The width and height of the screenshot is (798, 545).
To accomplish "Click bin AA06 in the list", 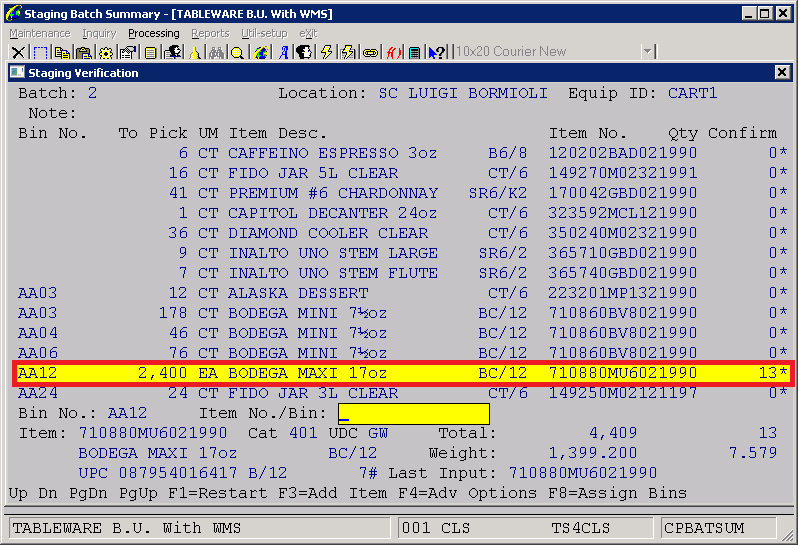I will point(38,353).
